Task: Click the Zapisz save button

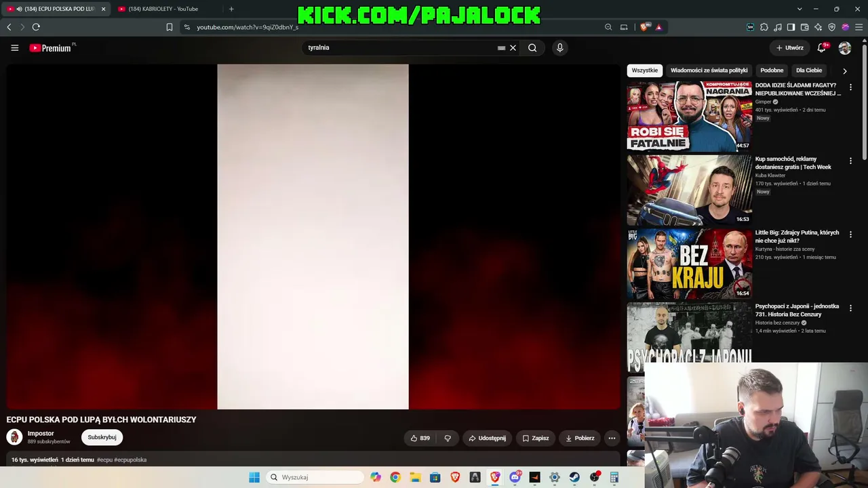Action: click(x=536, y=438)
